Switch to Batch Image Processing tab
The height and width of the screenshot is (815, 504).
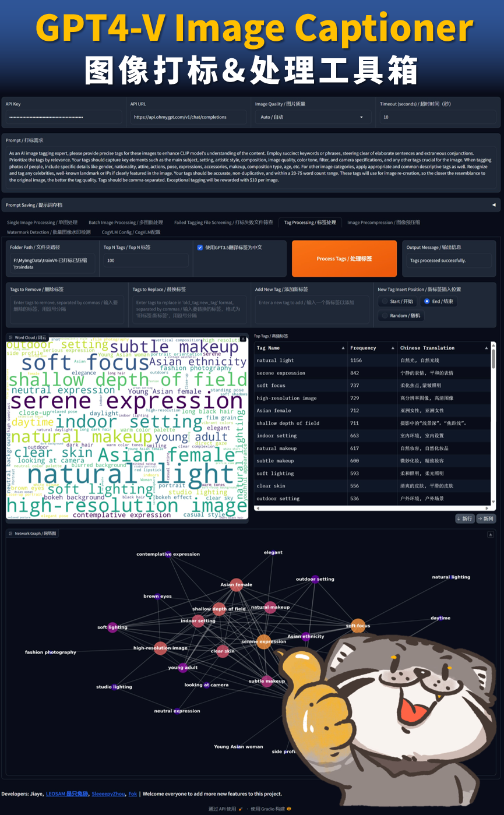[126, 223]
